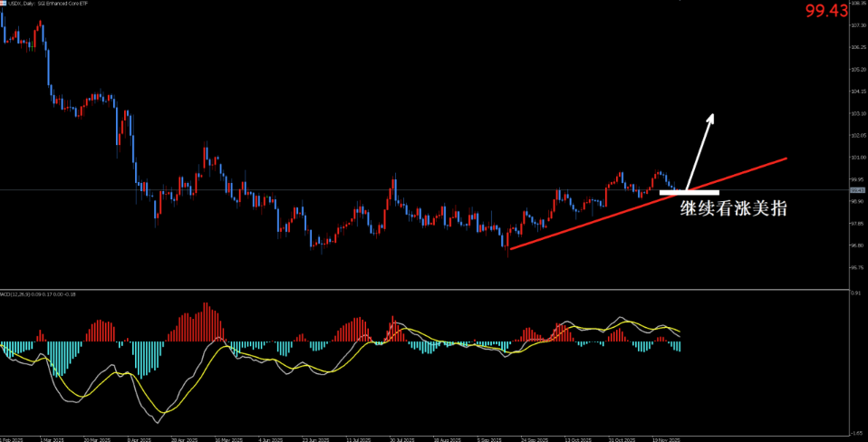Click the 30 Jul 2025 date on time axis

coord(400,438)
